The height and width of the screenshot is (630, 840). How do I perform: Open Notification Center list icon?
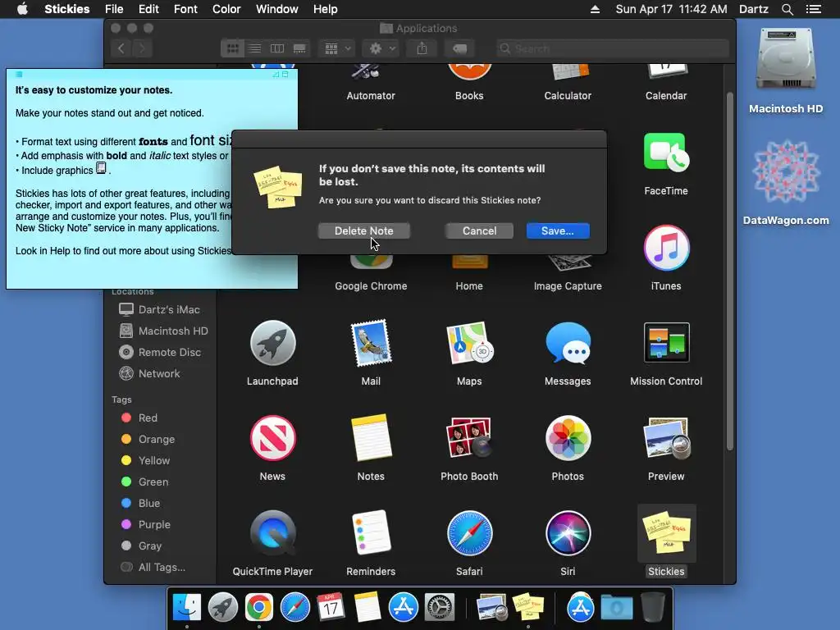click(x=813, y=9)
